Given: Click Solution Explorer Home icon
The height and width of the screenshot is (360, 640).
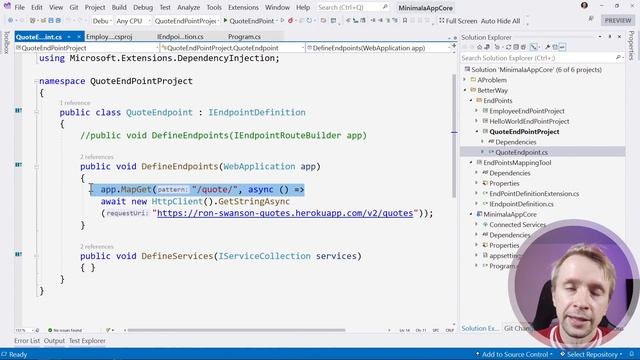Looking at the screenshot, I should coord(480,47).
